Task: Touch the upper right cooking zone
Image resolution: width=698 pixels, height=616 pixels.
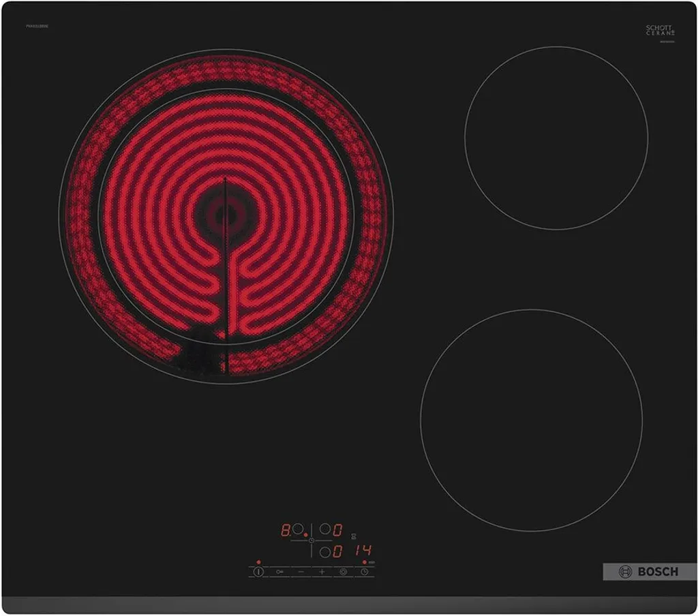Action: [x=556, y=138]
